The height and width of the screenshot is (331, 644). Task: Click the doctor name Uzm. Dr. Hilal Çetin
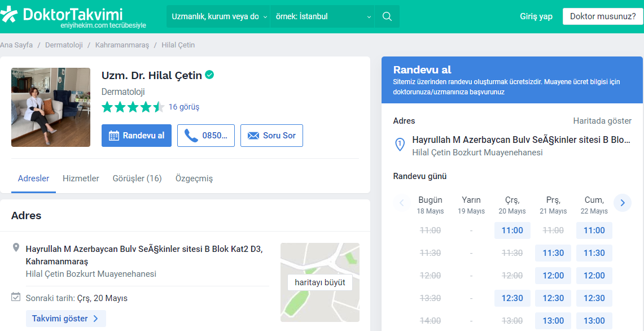click(x=152, y=75)
